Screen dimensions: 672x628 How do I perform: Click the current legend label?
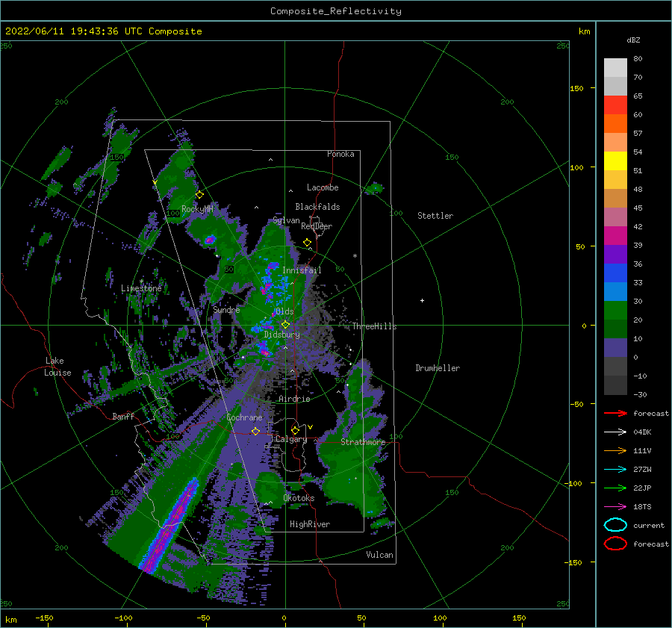pyautogui.click(x=649, y=525)
